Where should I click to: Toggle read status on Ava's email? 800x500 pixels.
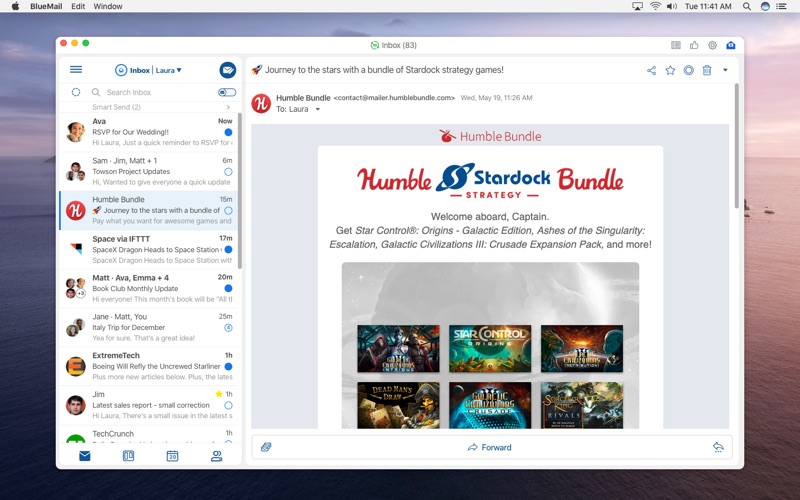tap(229, 132)
